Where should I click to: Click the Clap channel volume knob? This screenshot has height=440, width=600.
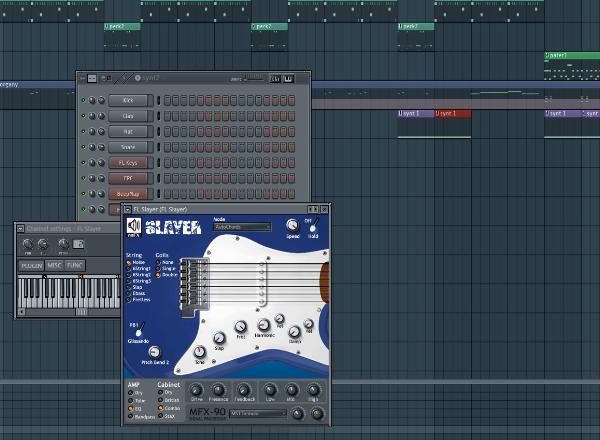click(101, 116)
